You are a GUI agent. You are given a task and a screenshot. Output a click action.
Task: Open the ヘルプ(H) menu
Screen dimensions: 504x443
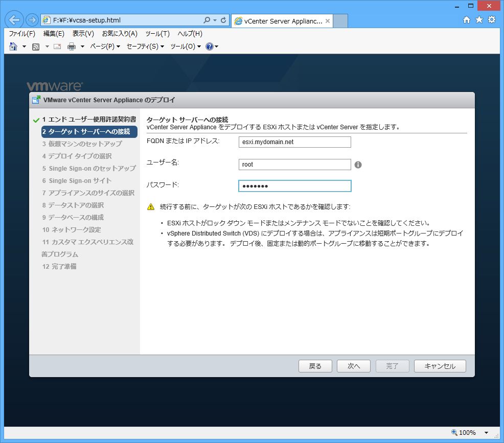190,34
